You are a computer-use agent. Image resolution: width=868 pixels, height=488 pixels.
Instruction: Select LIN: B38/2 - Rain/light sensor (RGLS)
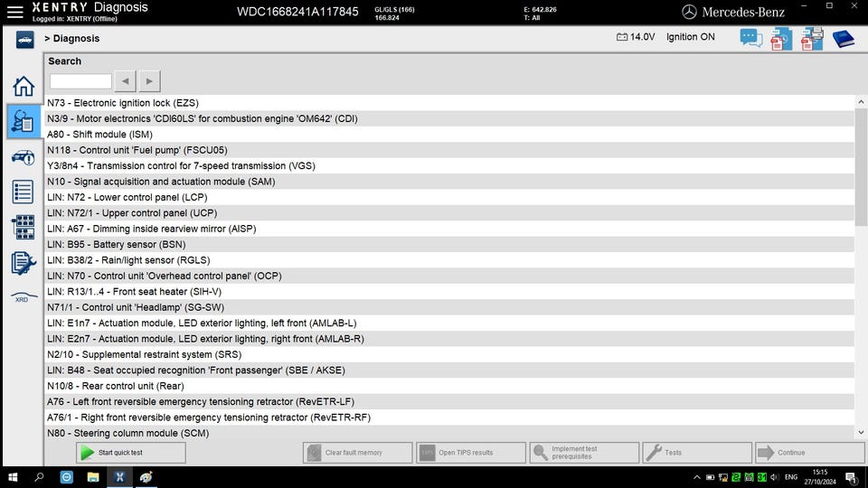coord(449,260)
